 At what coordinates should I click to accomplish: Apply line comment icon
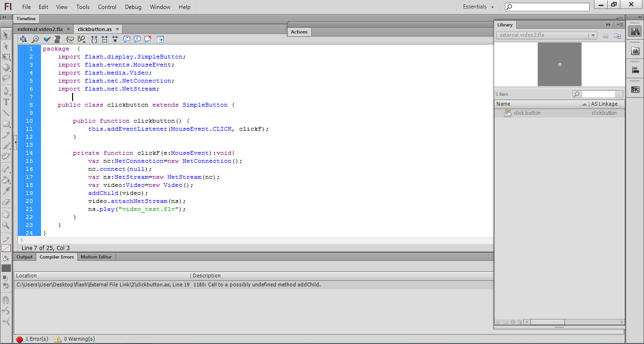click(137, 39)
